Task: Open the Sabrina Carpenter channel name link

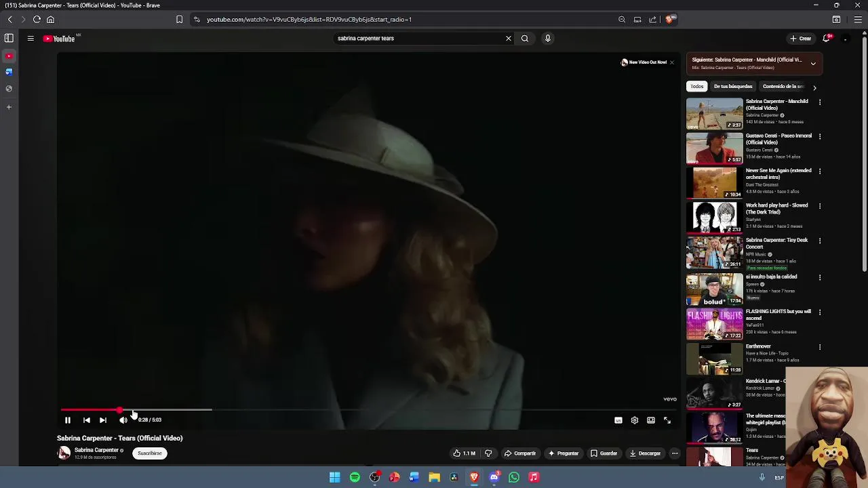Action: pyautogui.click(x=96, y=450)
